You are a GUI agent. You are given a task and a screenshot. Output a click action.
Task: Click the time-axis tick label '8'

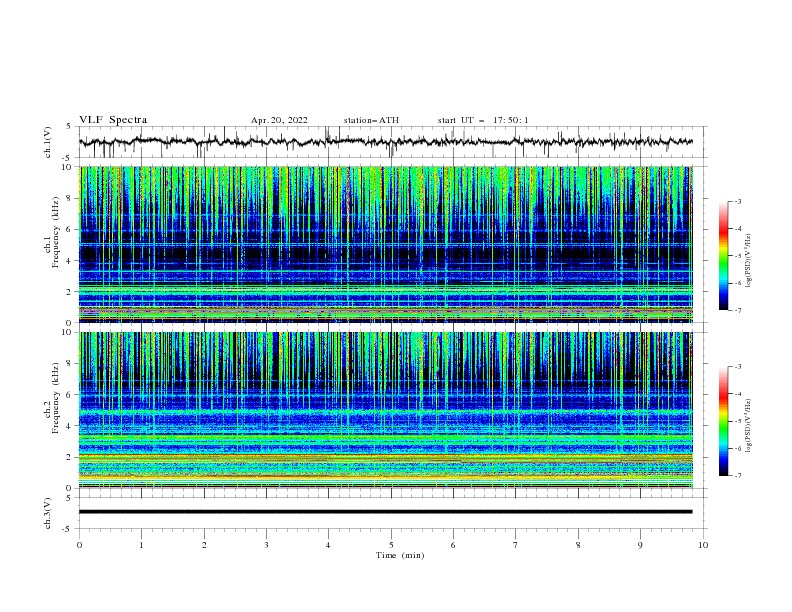pos(578,545)
